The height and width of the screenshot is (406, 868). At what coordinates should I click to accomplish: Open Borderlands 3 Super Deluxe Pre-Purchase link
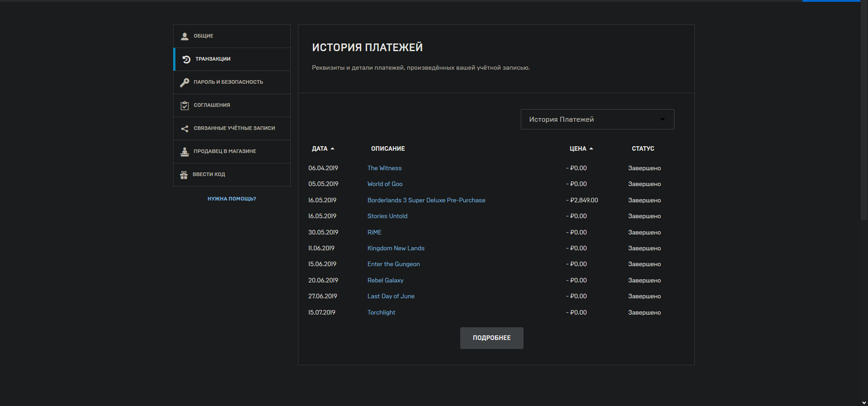(x=426, y=200)
